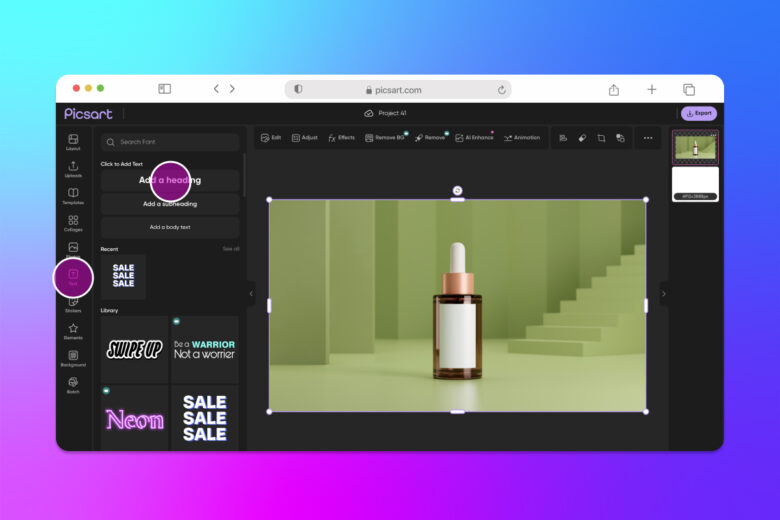Show Safari tab overview
This screenshot has width=780, height=520.
pyautogui.click(x=689, y=90)
